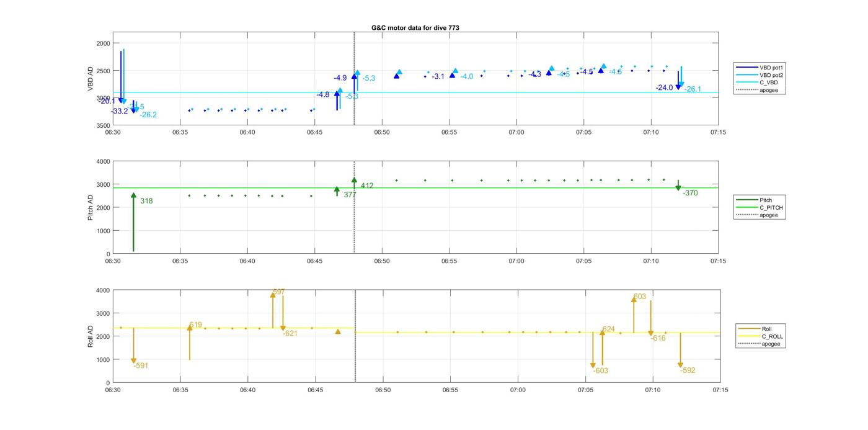
Task: Click the '3500' tick on VBD axis
Action: coord(104,125)
